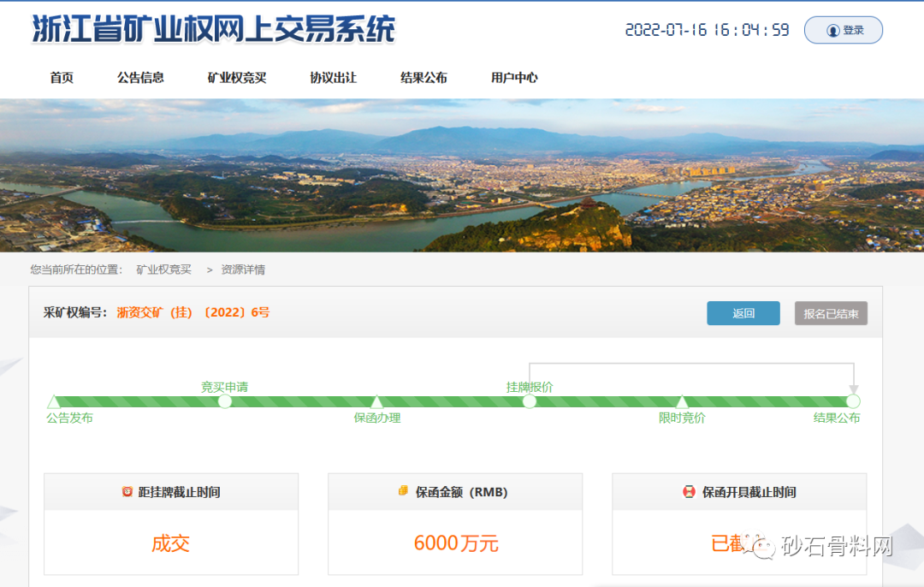Click the clock icon beside 距挂牌截止时间
This screenshot has height=587, width=924.
(x=127, y=492)
